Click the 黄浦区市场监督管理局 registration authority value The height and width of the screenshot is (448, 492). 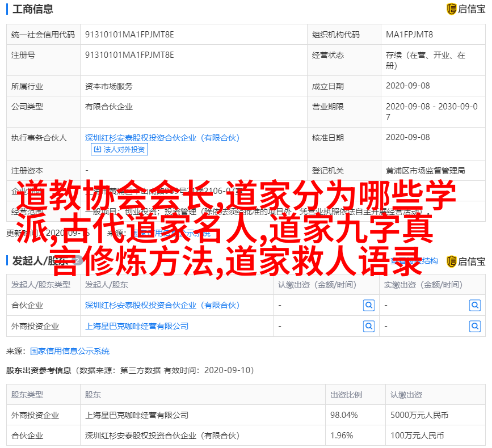425,171
